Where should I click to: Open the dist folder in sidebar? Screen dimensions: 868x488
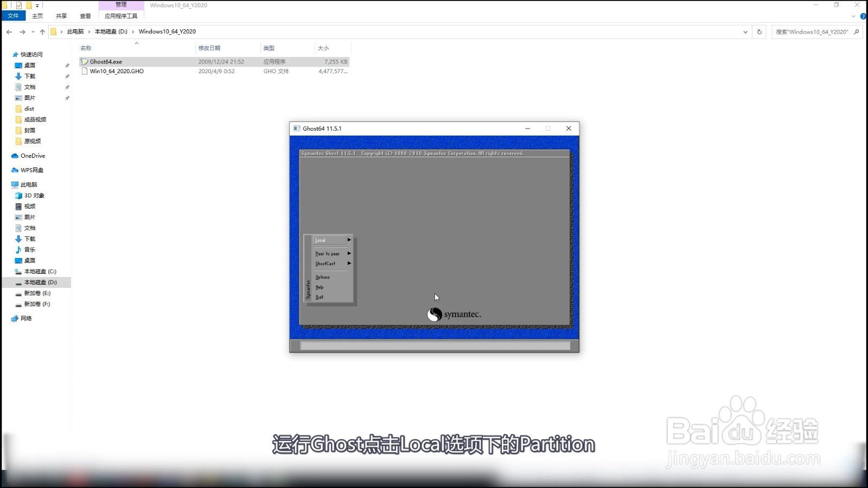29,108
